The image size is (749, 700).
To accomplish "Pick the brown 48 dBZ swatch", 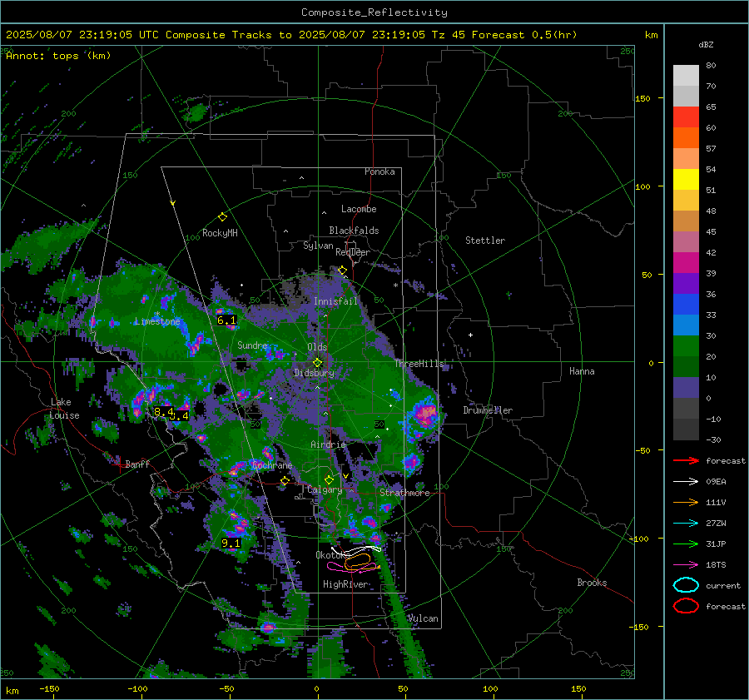I will [686, 221].
